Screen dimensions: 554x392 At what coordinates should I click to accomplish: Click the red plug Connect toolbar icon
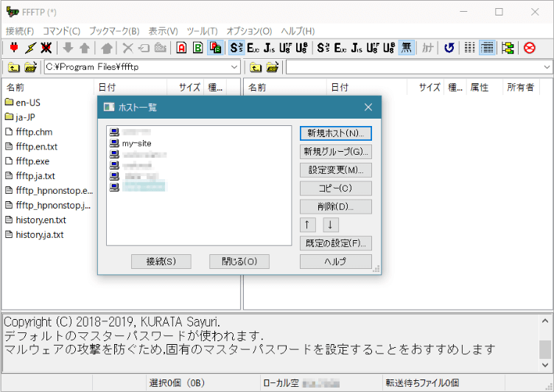pos(14,48)
